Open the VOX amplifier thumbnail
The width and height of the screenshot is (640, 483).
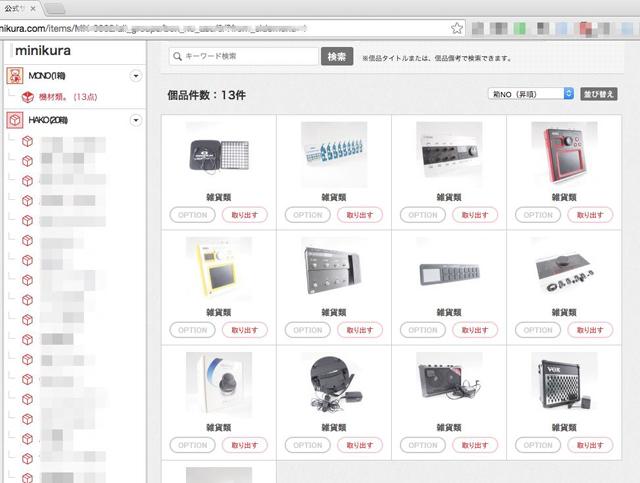click(x=564, y=385)
